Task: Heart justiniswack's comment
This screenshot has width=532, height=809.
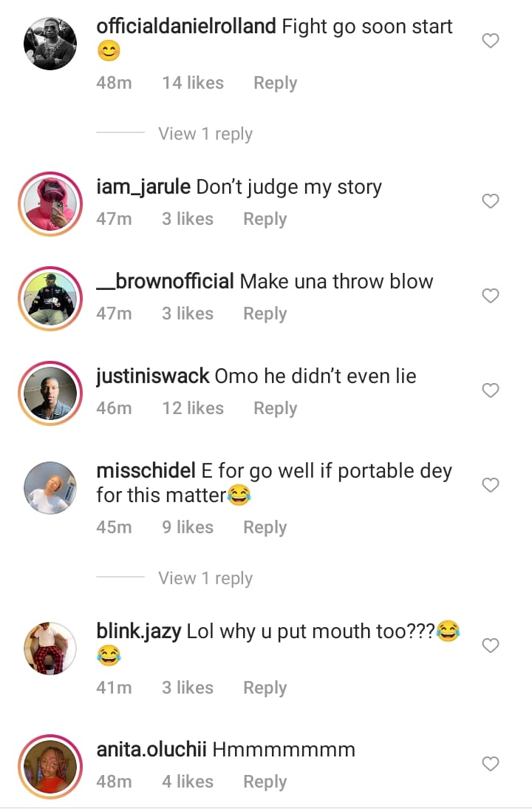Action: coord(491,390)
